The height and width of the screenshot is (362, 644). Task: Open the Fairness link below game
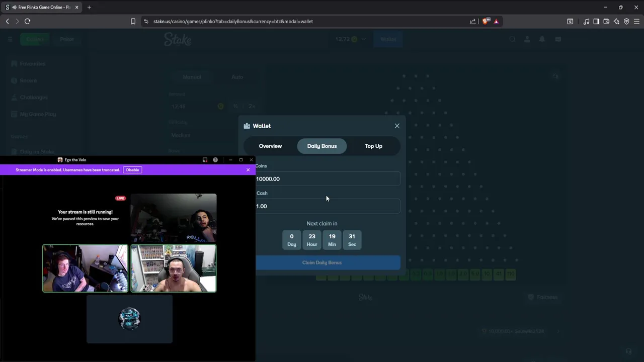tap(543, 297)
